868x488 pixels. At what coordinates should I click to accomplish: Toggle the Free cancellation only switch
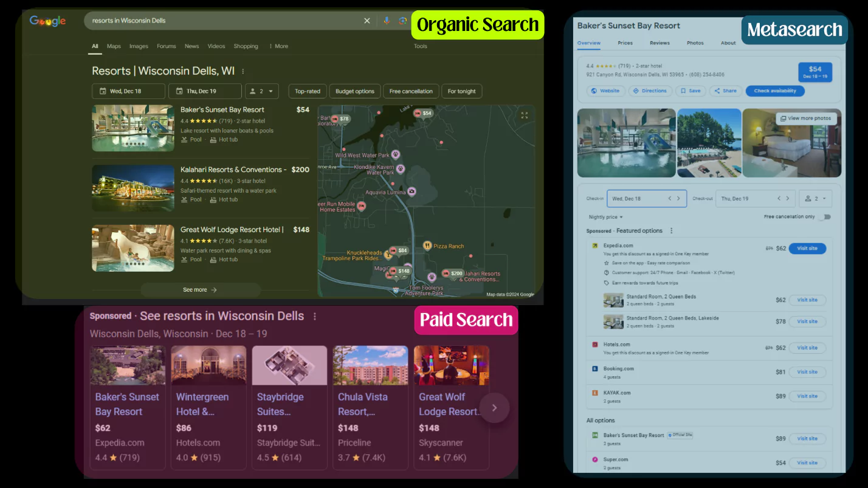825,217
